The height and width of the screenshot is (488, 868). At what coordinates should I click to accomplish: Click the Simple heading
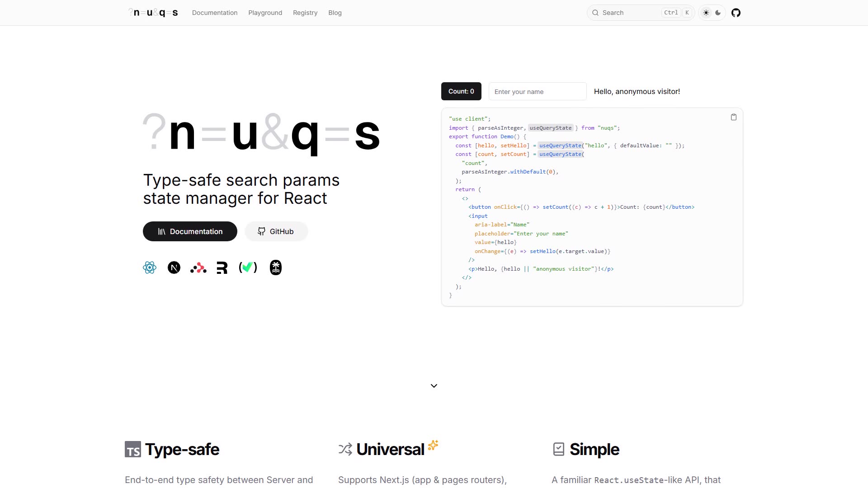click(x=594, y=449)
